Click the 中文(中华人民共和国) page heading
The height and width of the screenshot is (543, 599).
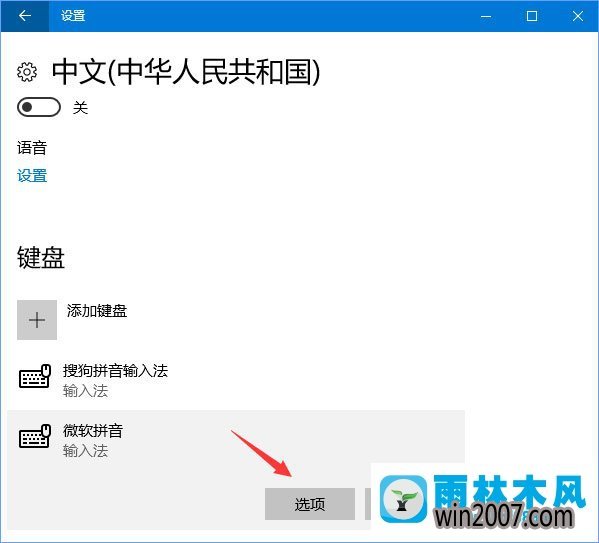coord(186,72)
